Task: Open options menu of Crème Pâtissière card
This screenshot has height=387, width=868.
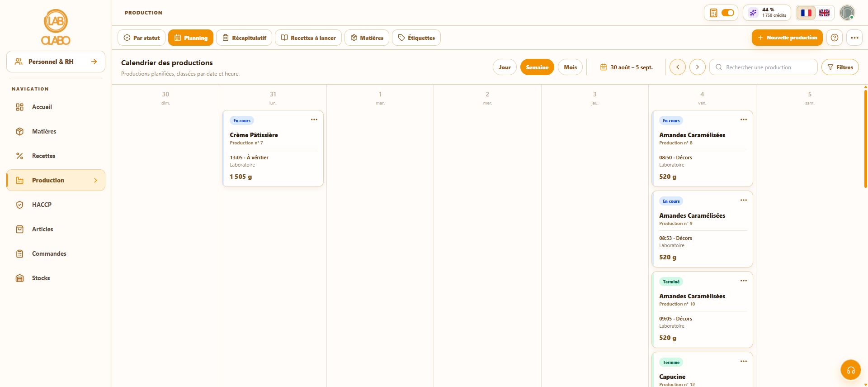Action: pos(314,119)
